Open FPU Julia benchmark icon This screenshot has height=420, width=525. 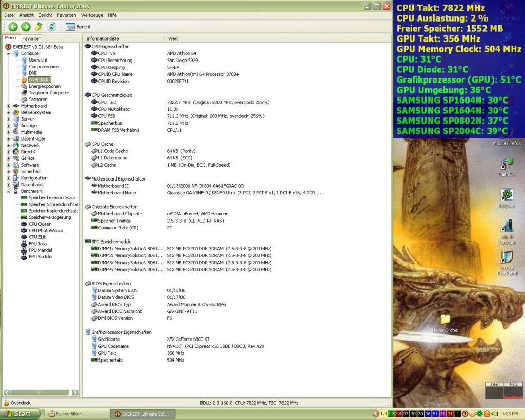(24, 244)
